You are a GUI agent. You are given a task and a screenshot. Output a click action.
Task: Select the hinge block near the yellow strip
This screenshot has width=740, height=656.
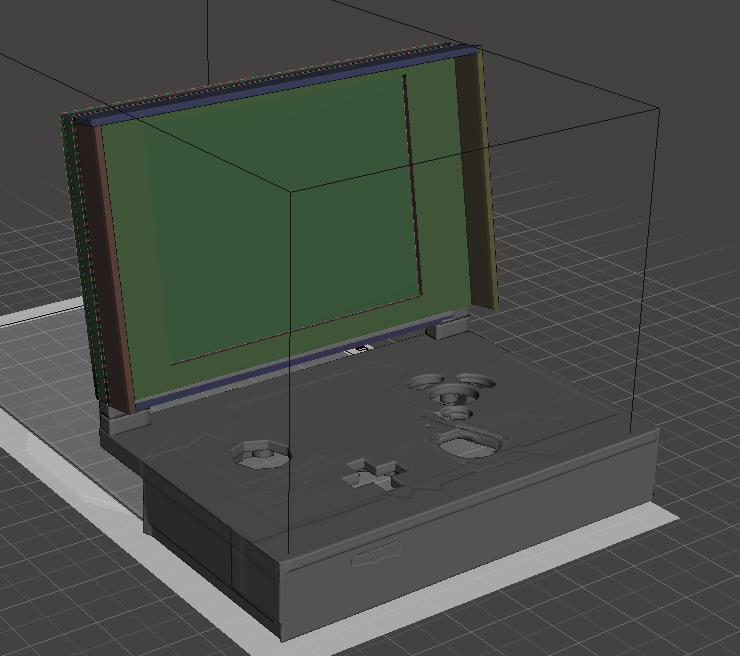point(447,323)
